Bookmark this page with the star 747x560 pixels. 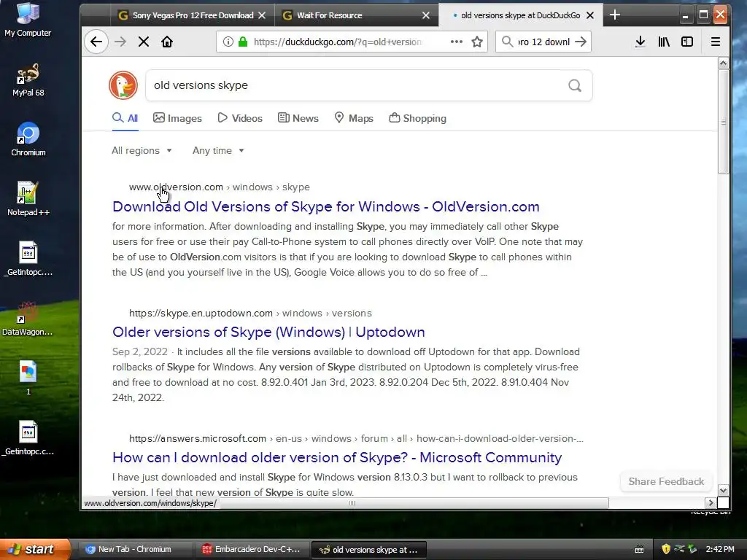[477, 42]
